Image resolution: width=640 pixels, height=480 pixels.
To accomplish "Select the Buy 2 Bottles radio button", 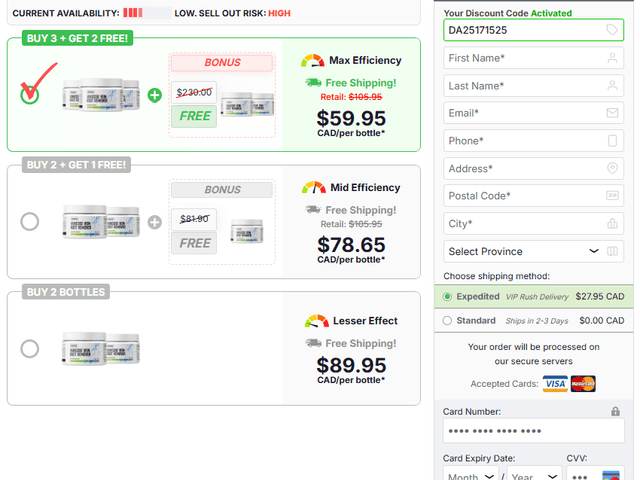I will (x=30, y=349).
